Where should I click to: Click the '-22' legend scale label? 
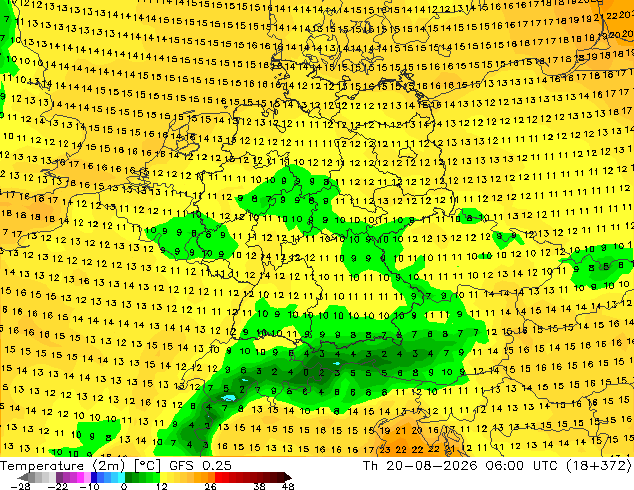[x=57, y=486]
